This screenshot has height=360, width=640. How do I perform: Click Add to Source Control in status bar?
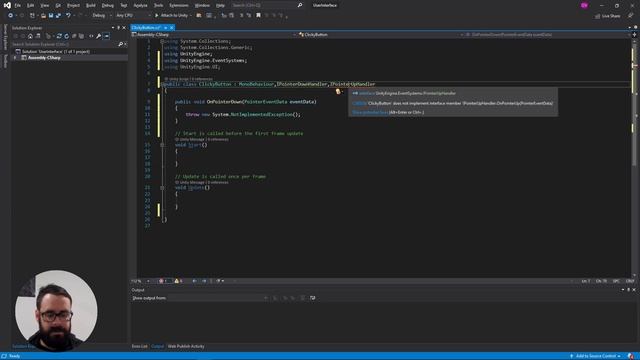coord(596,356)
